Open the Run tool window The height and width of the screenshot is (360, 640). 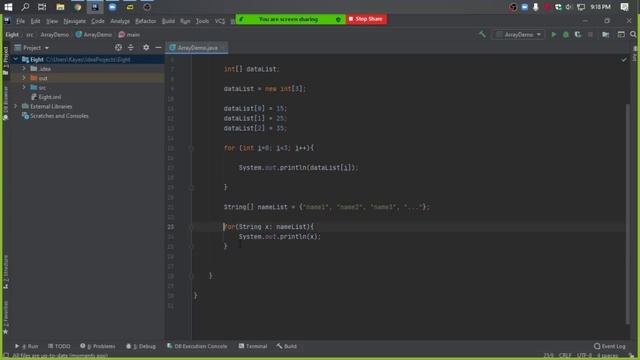click(x=27, y=346)
